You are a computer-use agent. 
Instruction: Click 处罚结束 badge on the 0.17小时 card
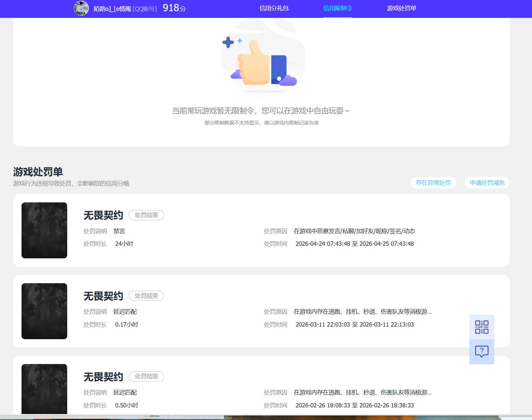pyautogui.click(x=146, y=296)
